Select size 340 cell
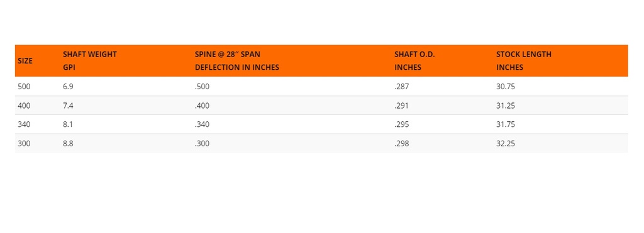The width and height of the screenshot is (644, 233). 25,124
